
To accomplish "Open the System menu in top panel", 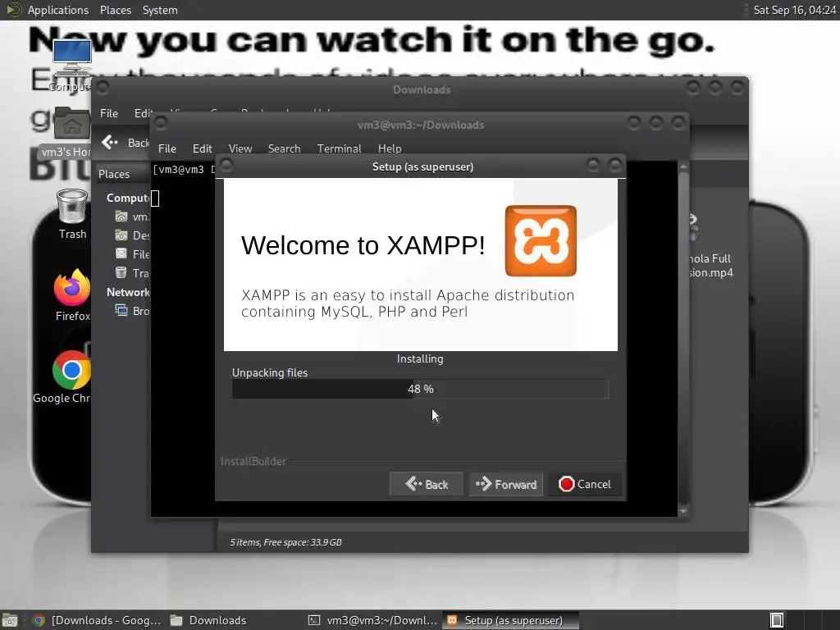I will click(x=160, y=10).
